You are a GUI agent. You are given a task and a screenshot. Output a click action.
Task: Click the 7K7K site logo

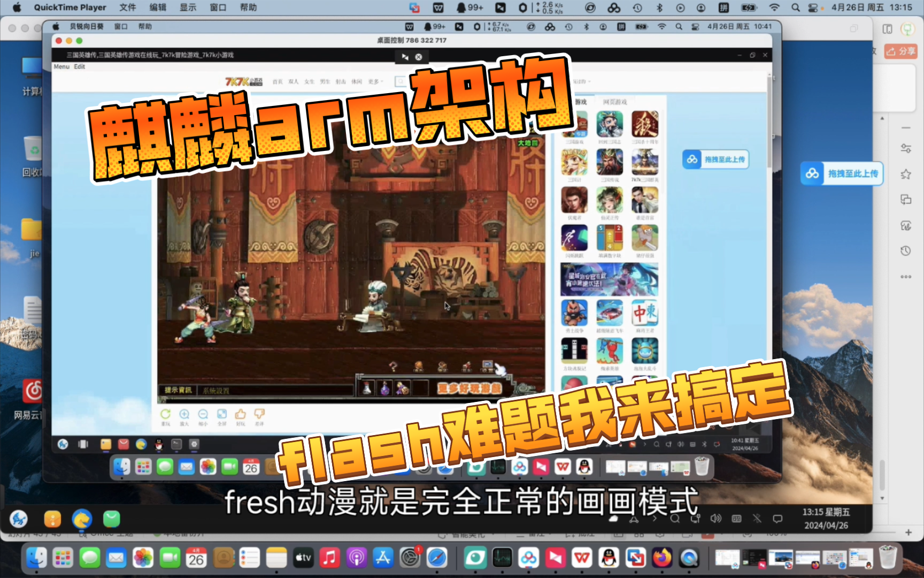coord(243,81)
